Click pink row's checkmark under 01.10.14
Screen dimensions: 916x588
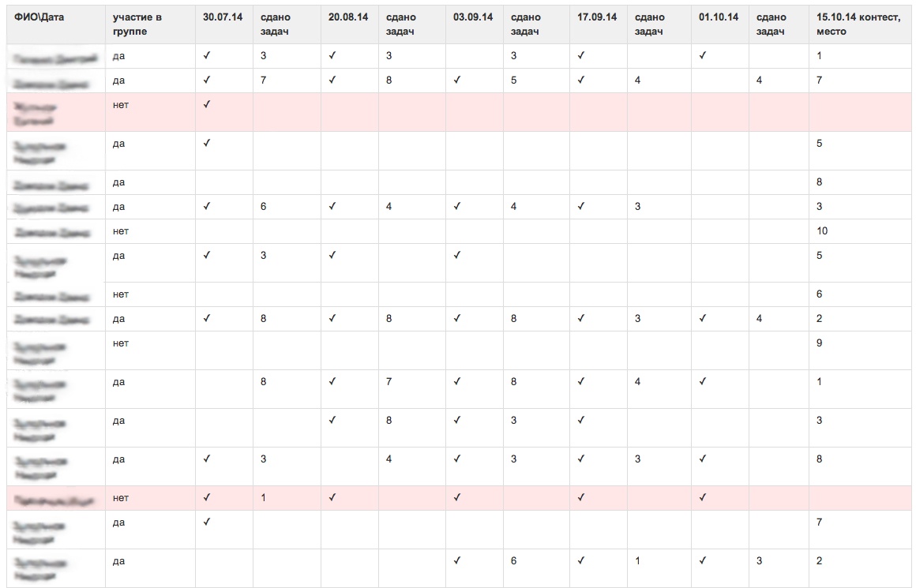702,498
